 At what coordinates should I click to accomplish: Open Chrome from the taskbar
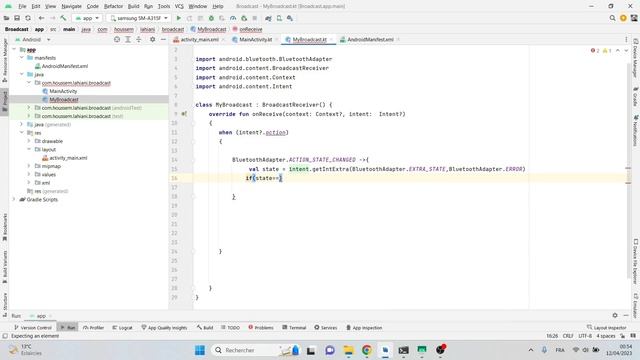[367, 350]
